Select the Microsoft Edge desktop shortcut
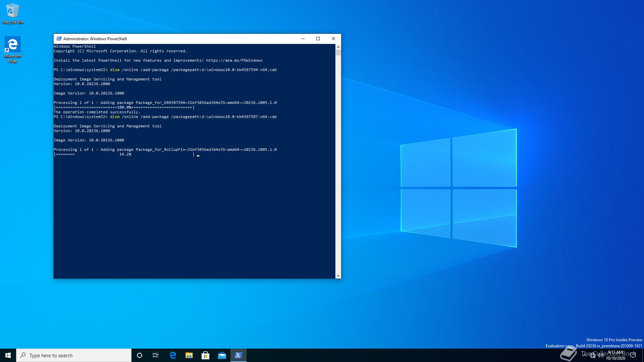 [x=13, y=50]
